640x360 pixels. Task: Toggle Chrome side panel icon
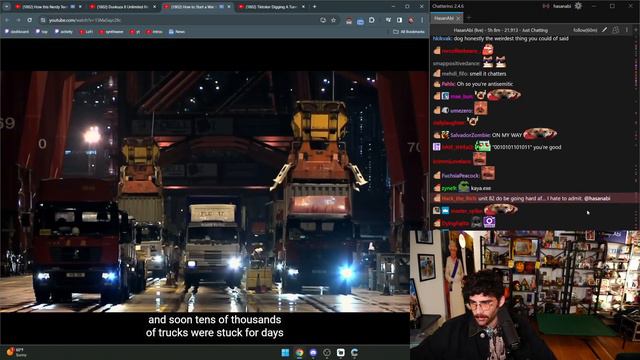399,20
